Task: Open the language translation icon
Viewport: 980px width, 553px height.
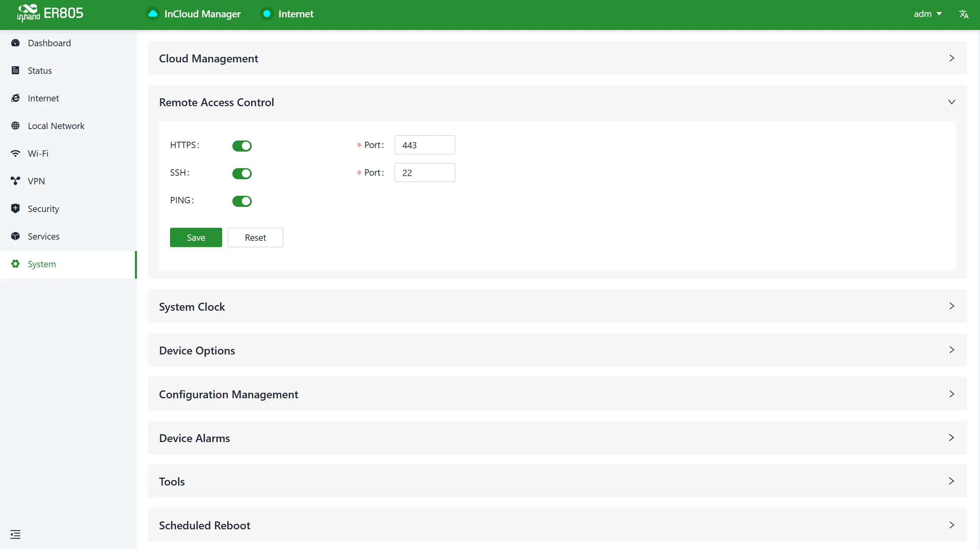Action: click(x=963, y=14)
